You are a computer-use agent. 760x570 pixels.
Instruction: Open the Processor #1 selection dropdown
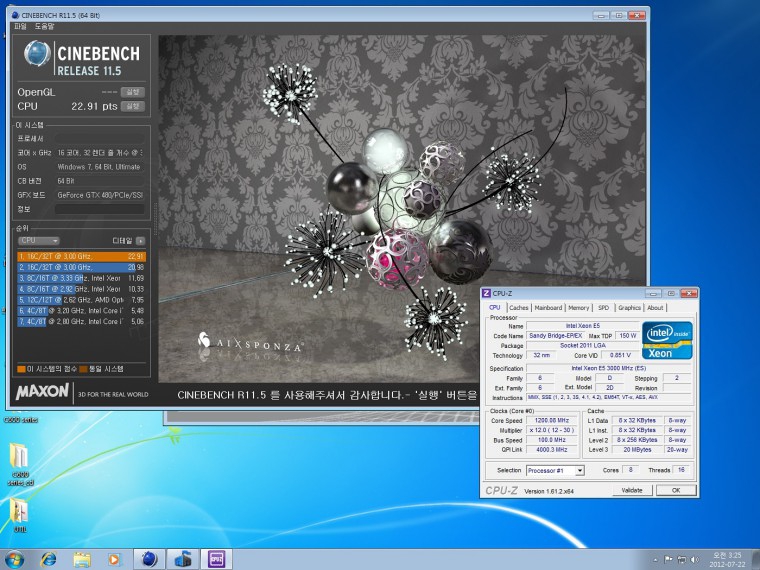coord(555,470)
